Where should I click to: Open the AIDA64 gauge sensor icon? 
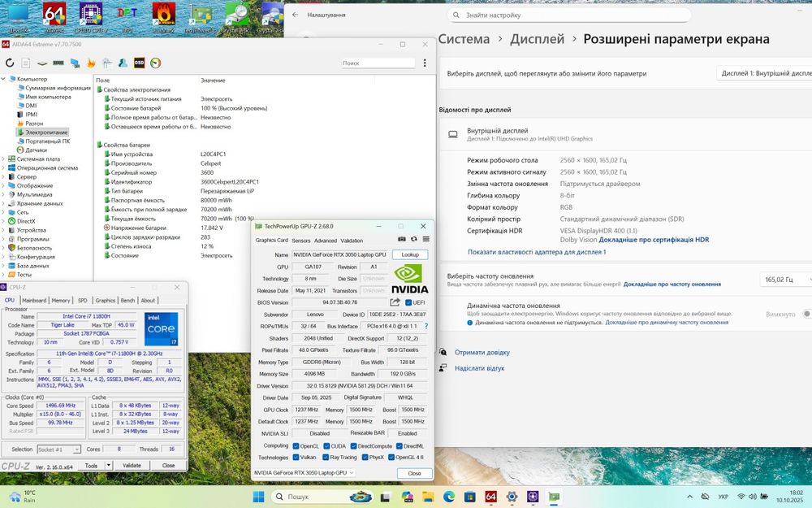[155, 63]
